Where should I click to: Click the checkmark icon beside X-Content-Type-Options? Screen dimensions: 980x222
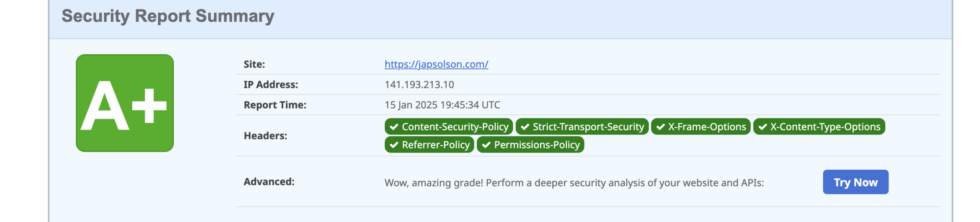coord(763,127)
